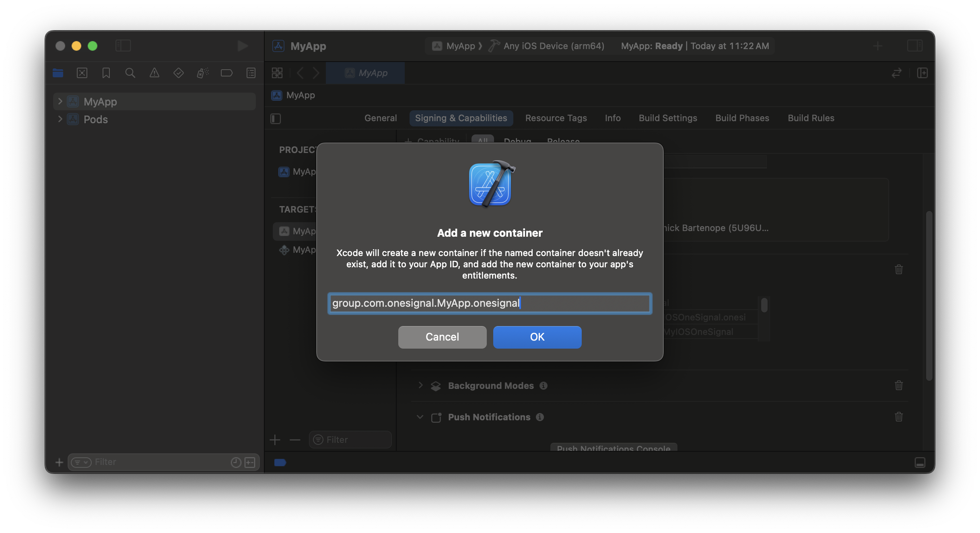The image size is (980, 533).
Task: Choose Any iOS Device destination
Action: pyautogui.click(x=554, y=46)
